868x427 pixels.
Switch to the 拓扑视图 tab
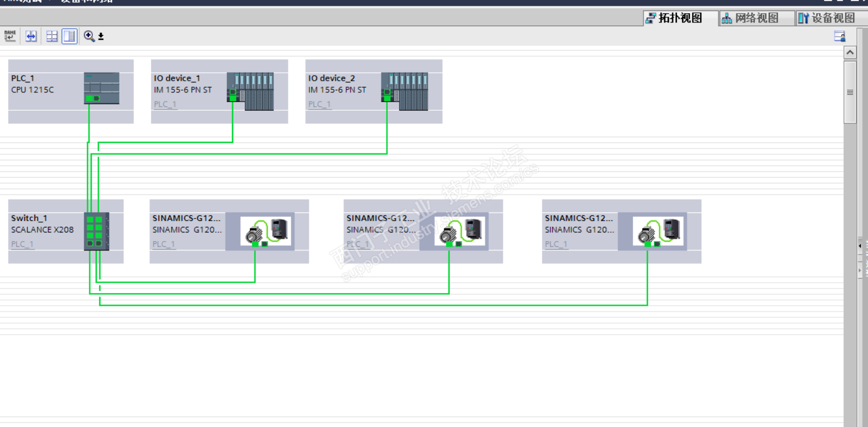[x=680, y=18]
